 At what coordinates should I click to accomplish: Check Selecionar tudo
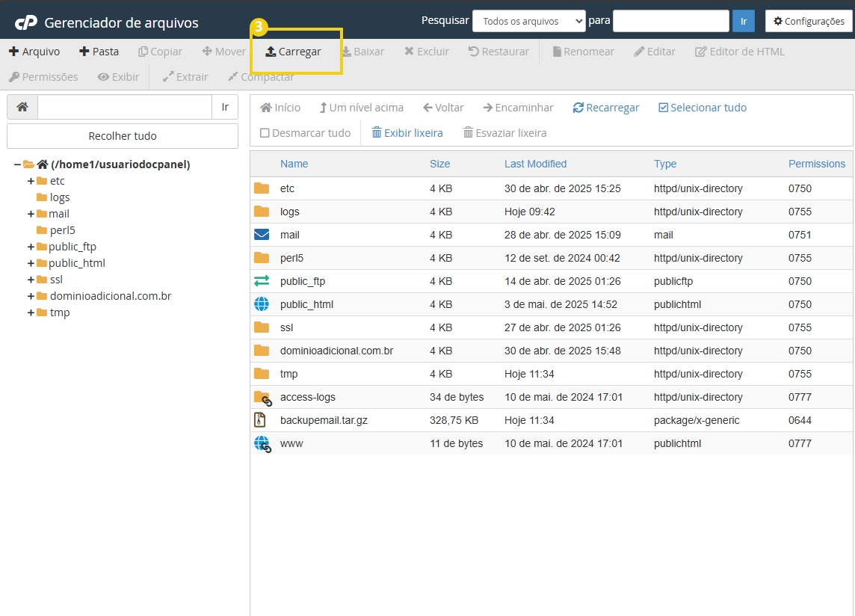(x=703, y=108)
